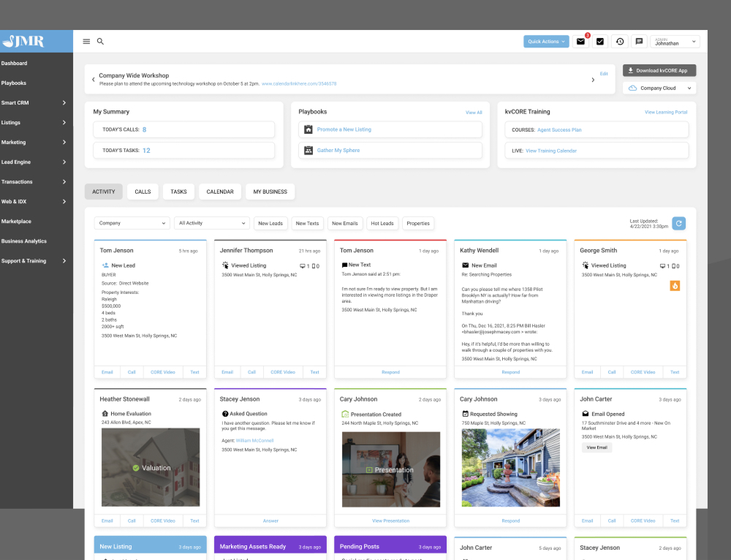Click the search magnifier icon
Image resolution: width=731 pixels, height=560 pixels.
100,42
